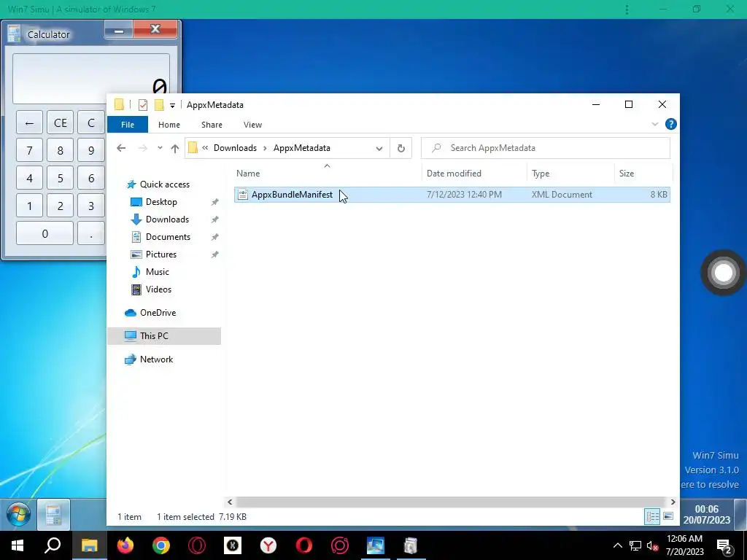Open the File ribbon tab
747x560 pixels.
point(128,124)
